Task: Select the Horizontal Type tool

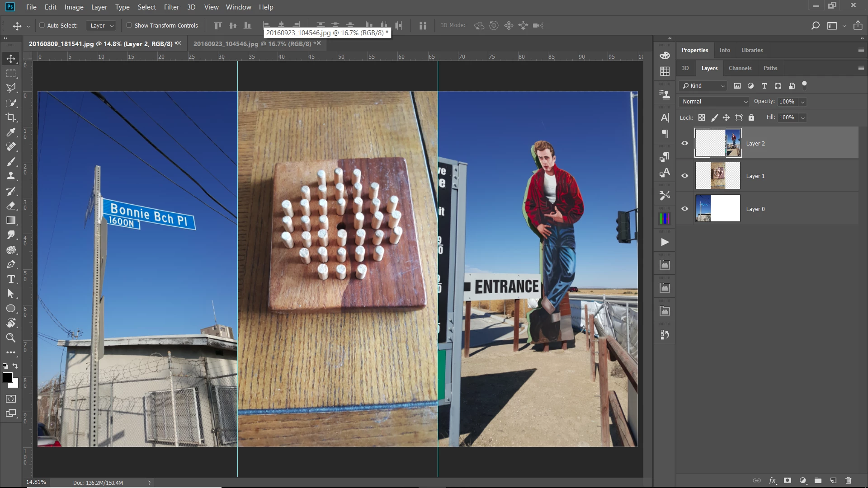Action: 11,279
